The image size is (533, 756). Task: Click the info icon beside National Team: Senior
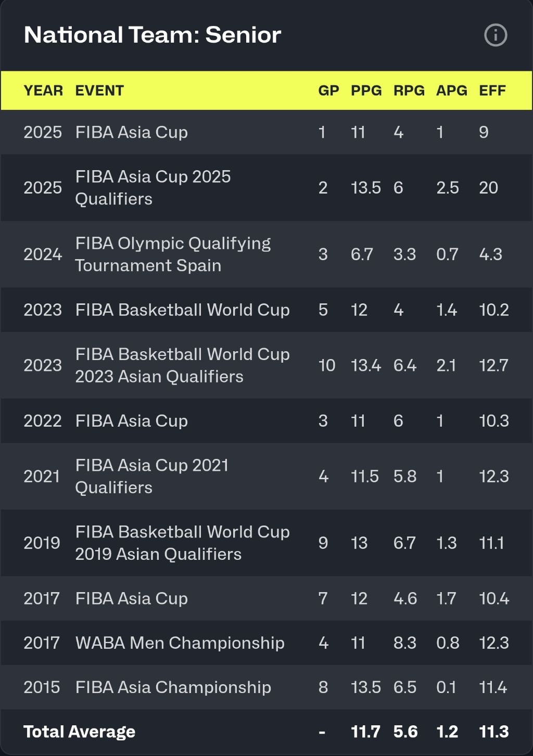click(x=495, y=35)
